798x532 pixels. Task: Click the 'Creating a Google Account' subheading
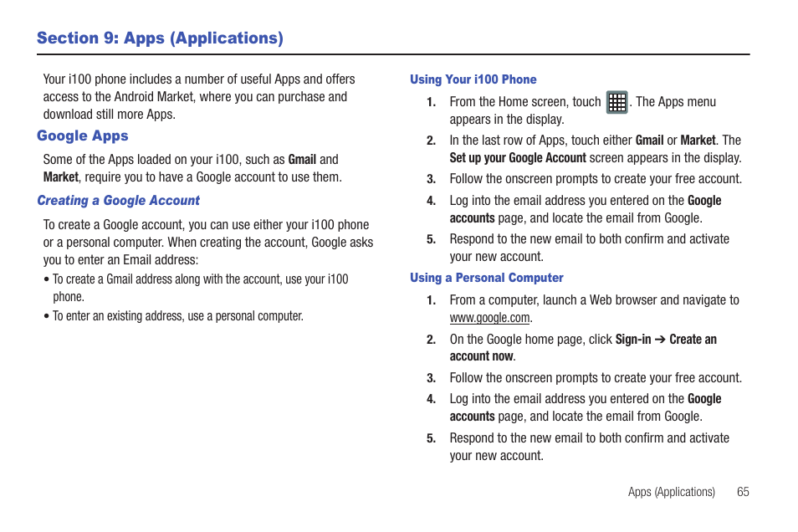[118, 201]
